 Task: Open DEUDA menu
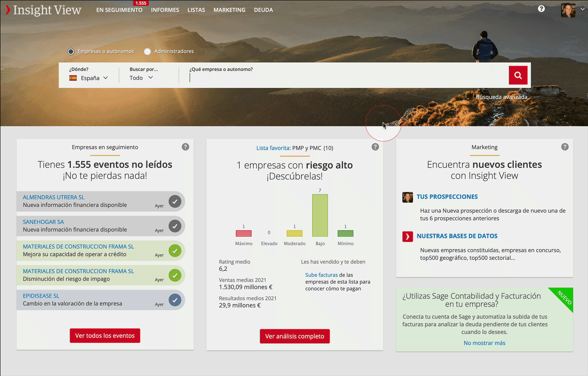click(x=263, y=10)
